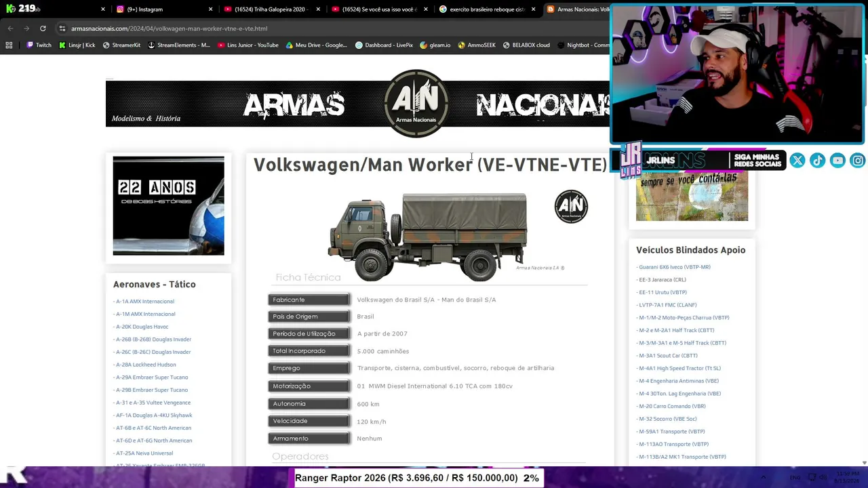Open the A-20K Douglas Havoc link

pyautogui.click(x=141, y=327)
